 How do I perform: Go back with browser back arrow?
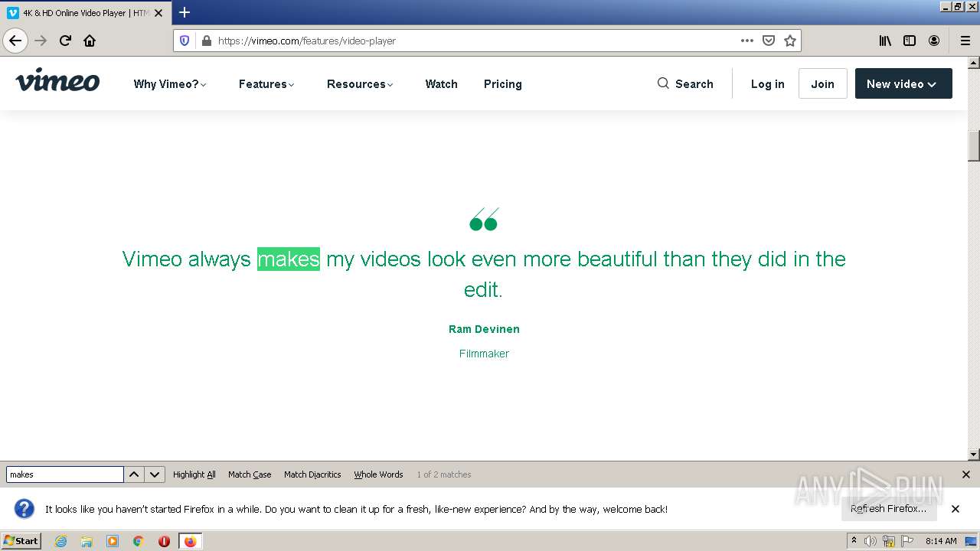(15, 41)
